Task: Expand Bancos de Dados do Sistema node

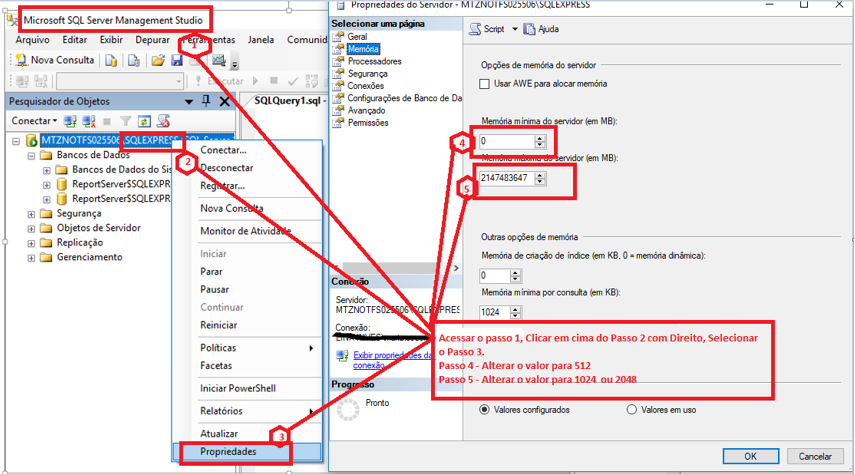Action: [x=46, y=171]
